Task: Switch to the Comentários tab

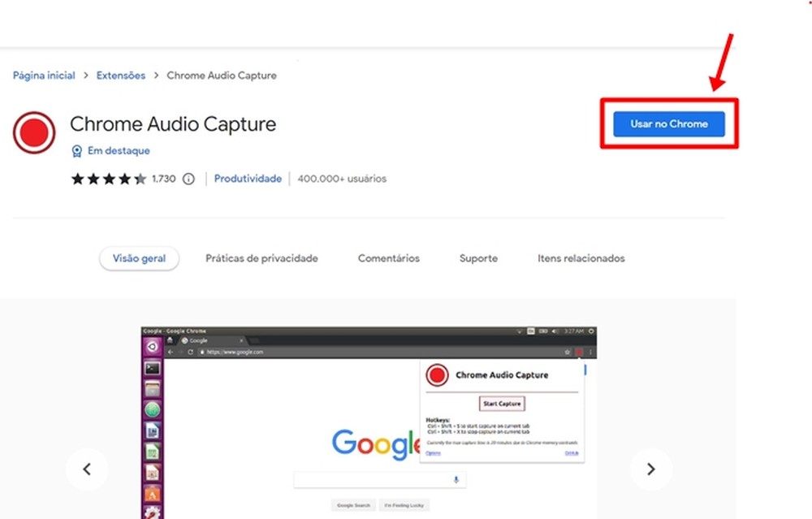Action: (x=388, y=257)
